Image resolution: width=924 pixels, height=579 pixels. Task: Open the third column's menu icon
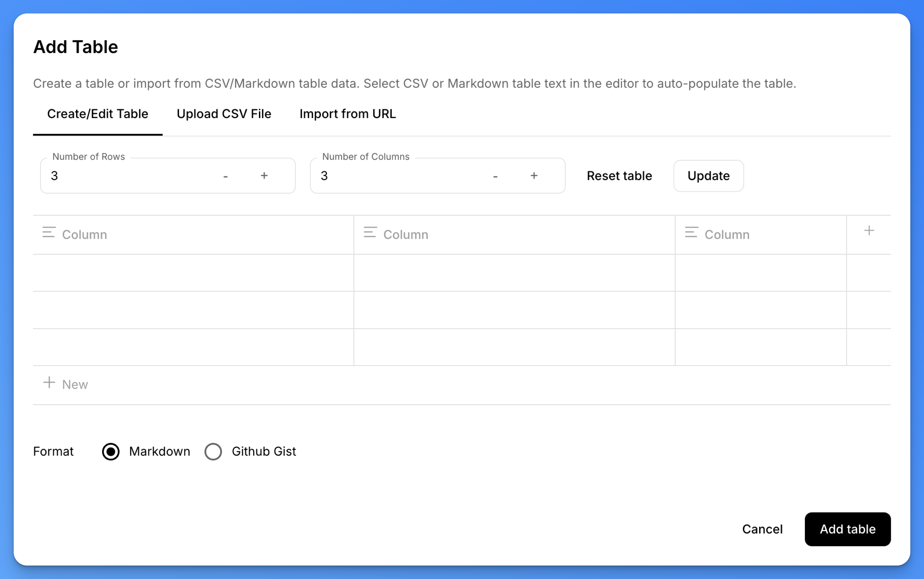click(691, 233)
